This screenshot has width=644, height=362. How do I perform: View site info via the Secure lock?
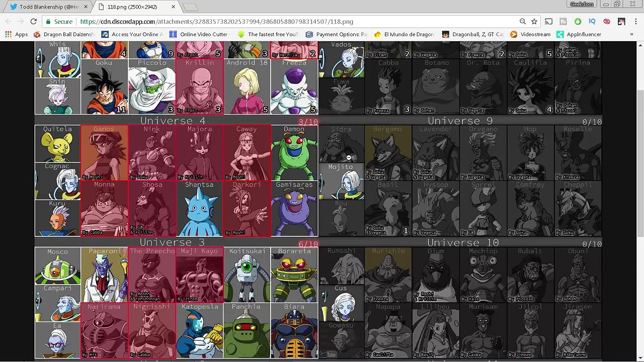click(x=59, y=22)
